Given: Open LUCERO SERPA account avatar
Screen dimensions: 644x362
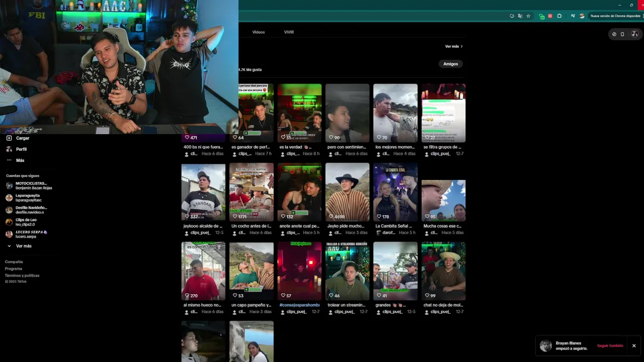Looking at the screenshot, I should 9,234.
